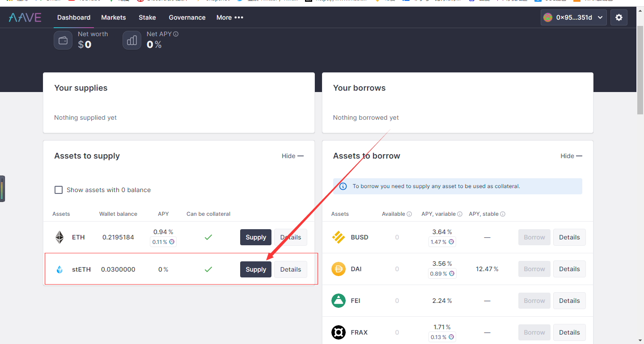
Task: View ETH Details
Action: [291, 237]
